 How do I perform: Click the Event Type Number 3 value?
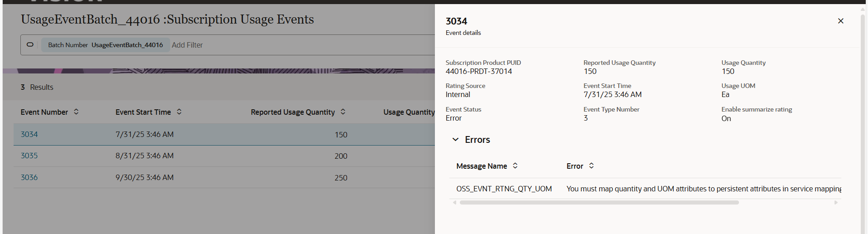586,118
